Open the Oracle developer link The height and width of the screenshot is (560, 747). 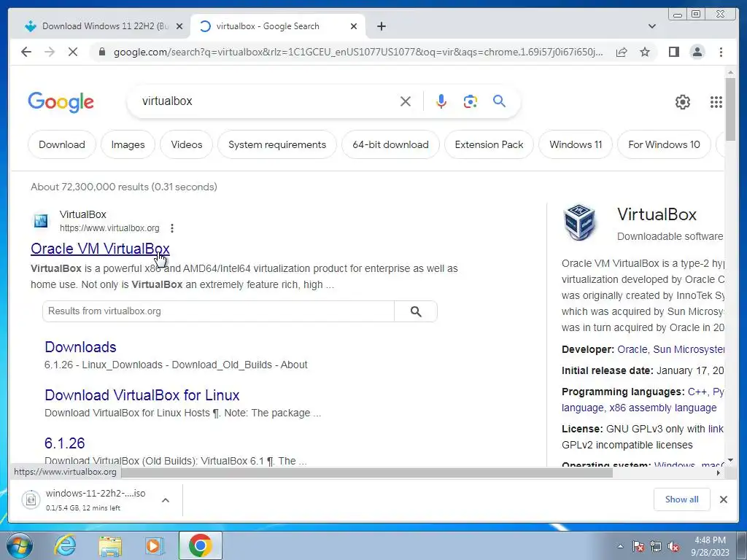point(632,349)
